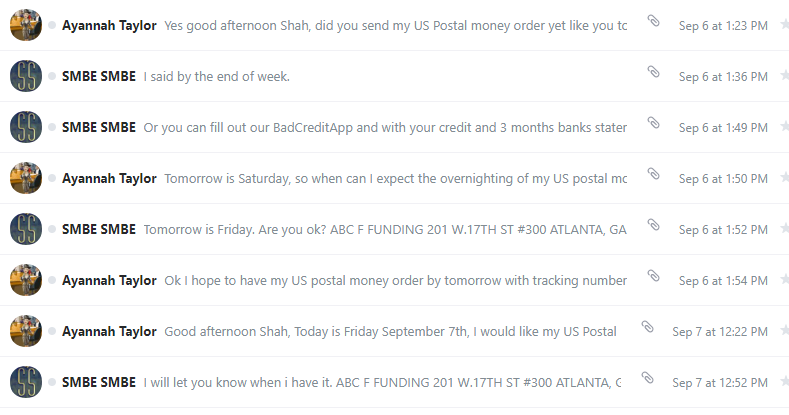
Task: Star the Sep 6 1:23 PM message
Action: [784, 24]
